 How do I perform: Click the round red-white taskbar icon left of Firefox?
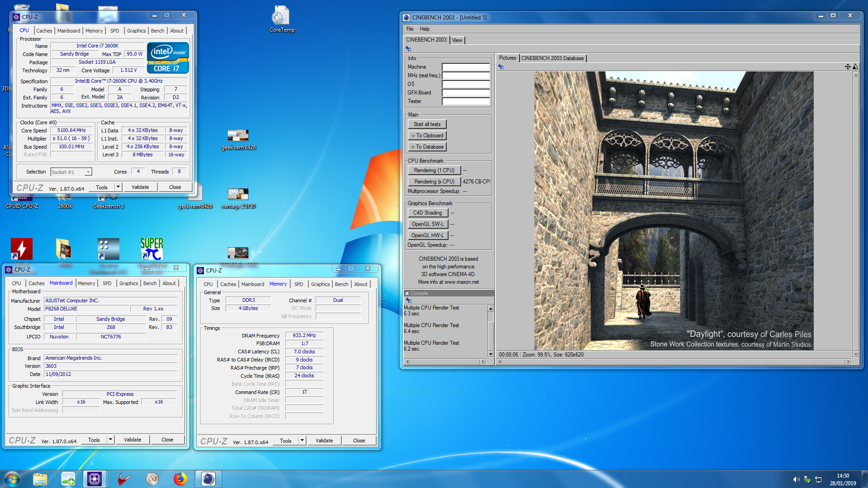pyautogui.click(x=152, y=479)
